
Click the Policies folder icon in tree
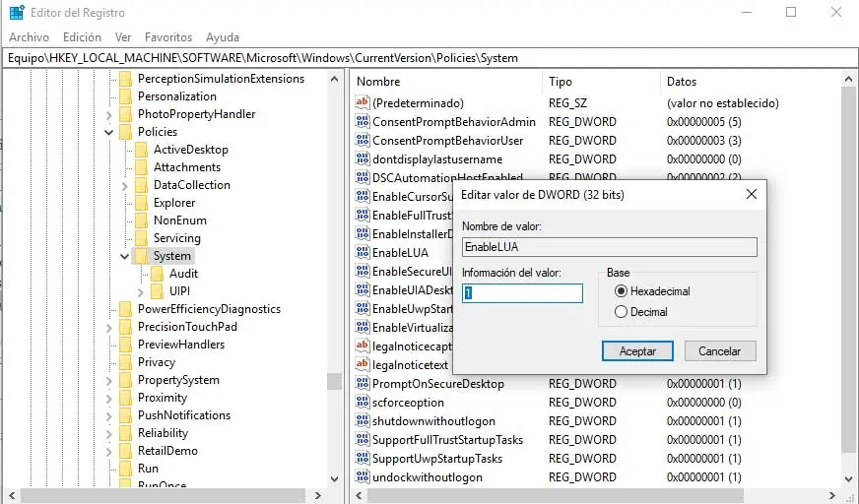(x=125, y=132)
